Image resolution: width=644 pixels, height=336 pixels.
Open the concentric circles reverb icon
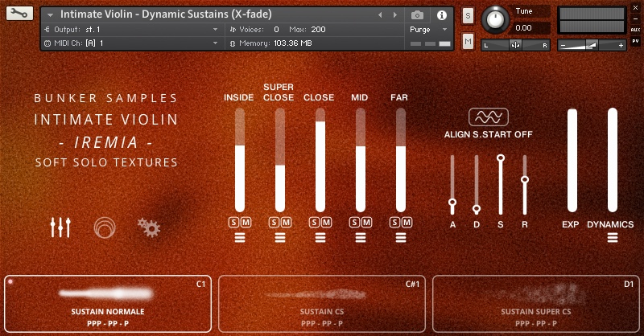(104, 227)
